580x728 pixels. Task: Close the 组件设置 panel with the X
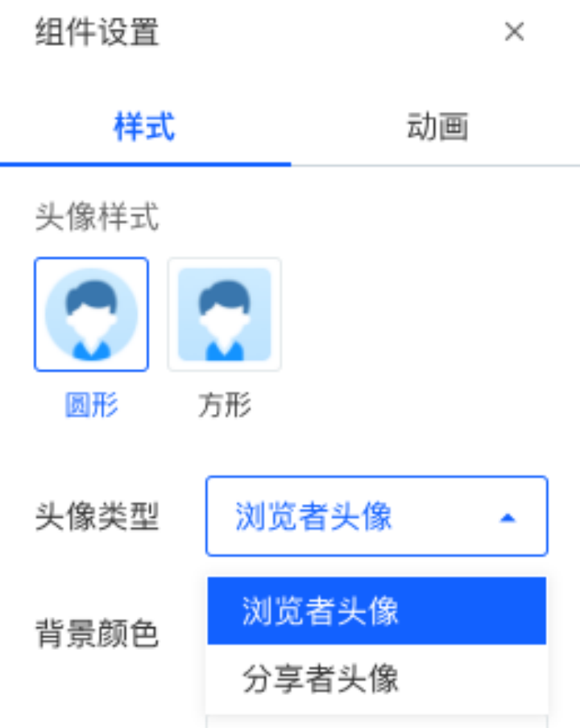[514, 32]
